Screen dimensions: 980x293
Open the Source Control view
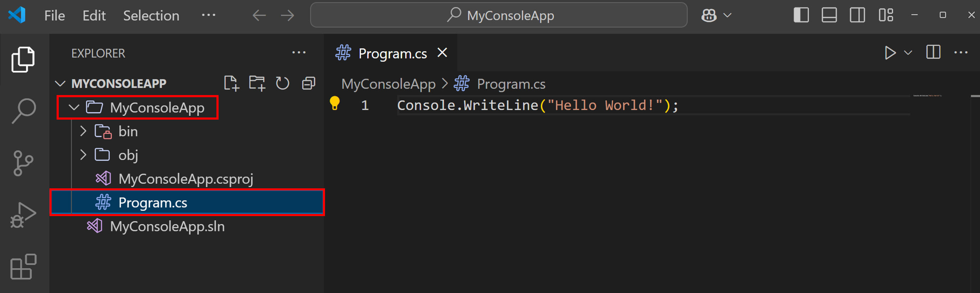(23, 163)
